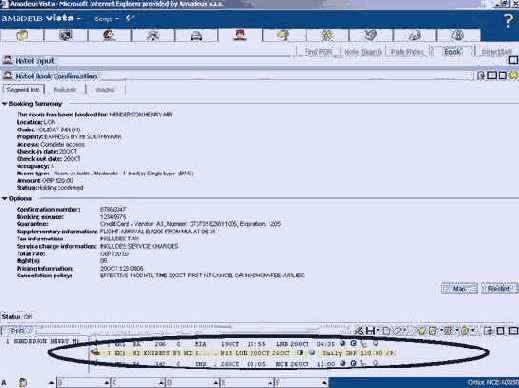Open the yellow folder module icon
The width and height of the screenshot is (519, 388).
pos(22,35)
